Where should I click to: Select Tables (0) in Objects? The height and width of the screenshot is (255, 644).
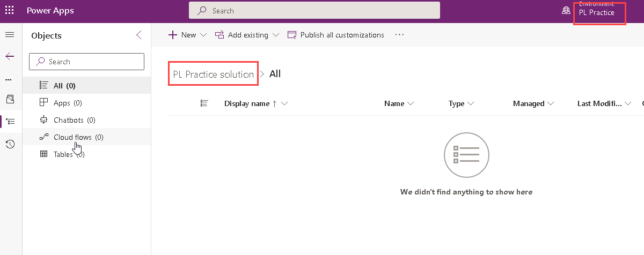[86, 154]
